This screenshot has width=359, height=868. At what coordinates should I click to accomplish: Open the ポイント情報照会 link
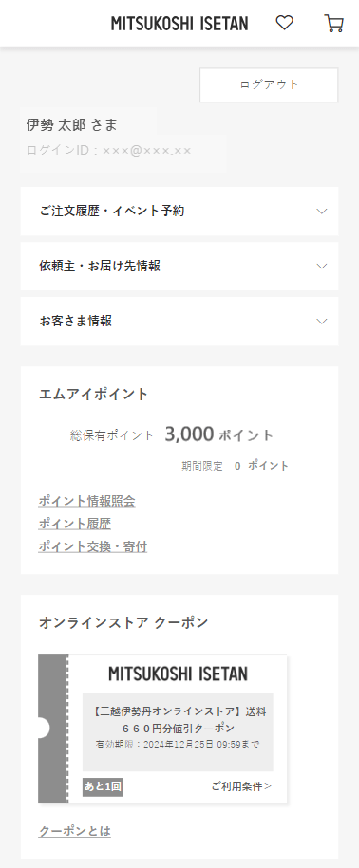[87, 501]
